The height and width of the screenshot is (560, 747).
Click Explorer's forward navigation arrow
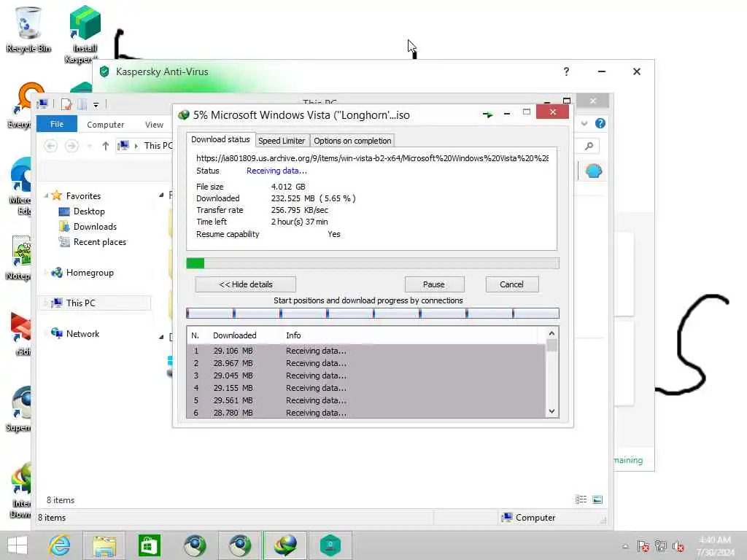(71, 146)
